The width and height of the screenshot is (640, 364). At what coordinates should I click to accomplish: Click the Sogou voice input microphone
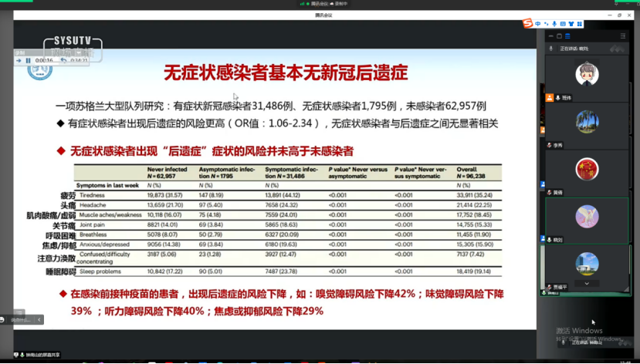coord(555,24)
